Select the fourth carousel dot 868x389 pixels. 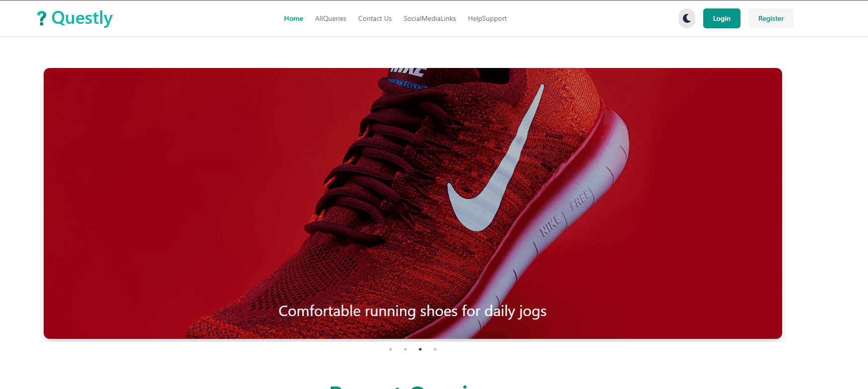(435, 349)
